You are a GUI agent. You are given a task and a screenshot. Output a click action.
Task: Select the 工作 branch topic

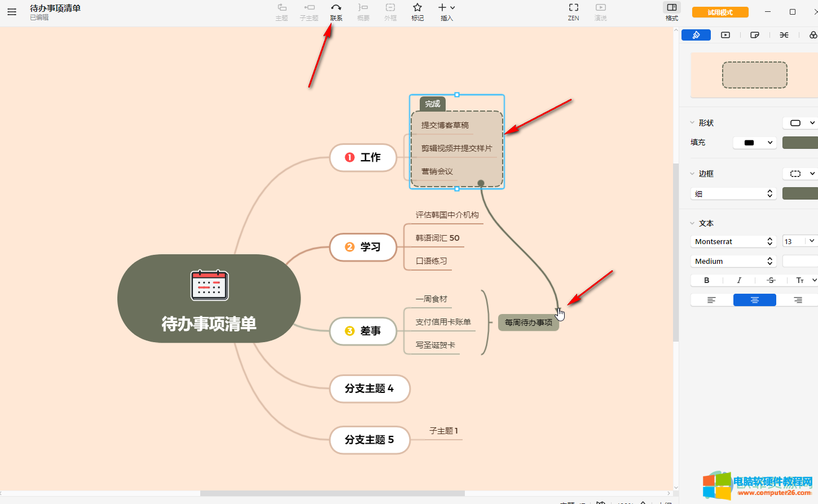[x=363, y=157]
